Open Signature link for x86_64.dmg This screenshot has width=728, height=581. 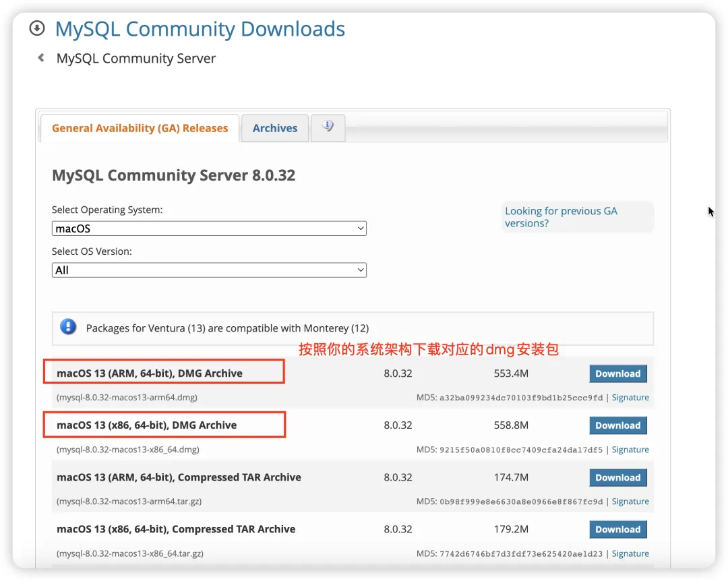tap(630, 450)
